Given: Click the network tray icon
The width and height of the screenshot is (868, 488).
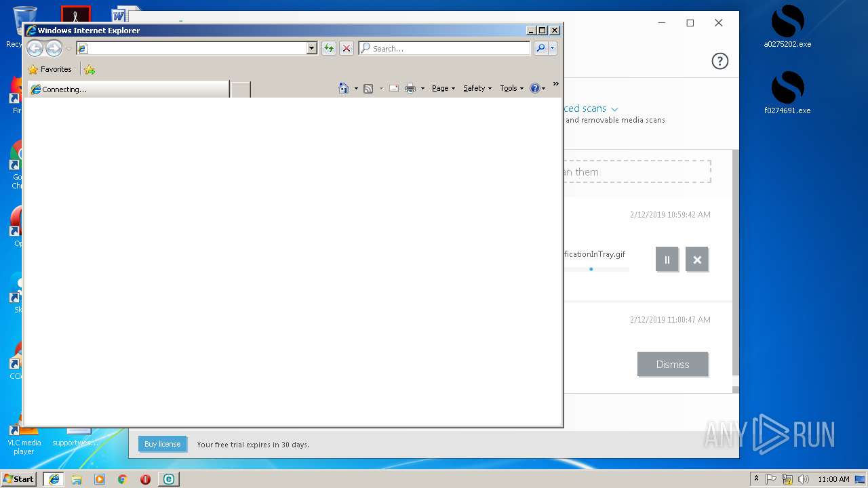Looking at the screenshot, I should click(x=787, y=479).
